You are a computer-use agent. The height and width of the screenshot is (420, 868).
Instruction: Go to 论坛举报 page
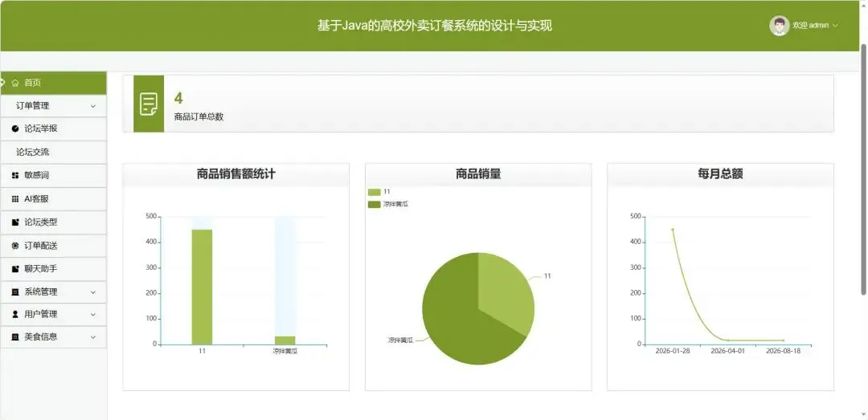53,128
